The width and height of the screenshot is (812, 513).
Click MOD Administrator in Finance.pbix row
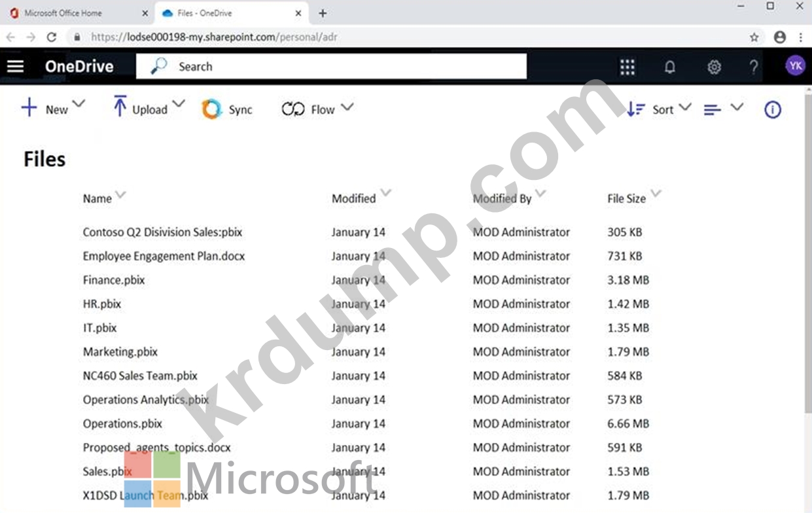pyautogui.click(x=521, y=280)
